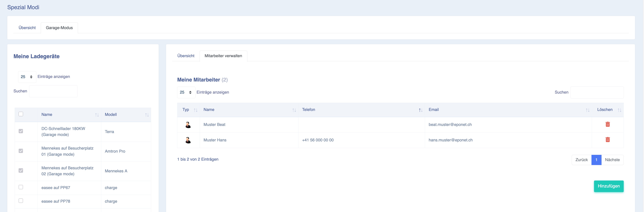Open entries-per-page dropdown in Meine Ladegeräte
Image resolution: width=644 pixels, height=212 pixels.
(x=27, y=77)
